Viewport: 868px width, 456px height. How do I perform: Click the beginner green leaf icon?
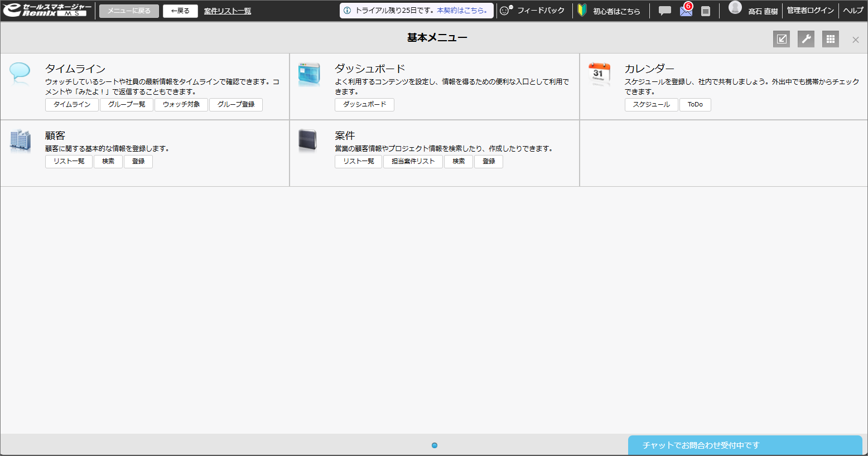coord(582,10)
